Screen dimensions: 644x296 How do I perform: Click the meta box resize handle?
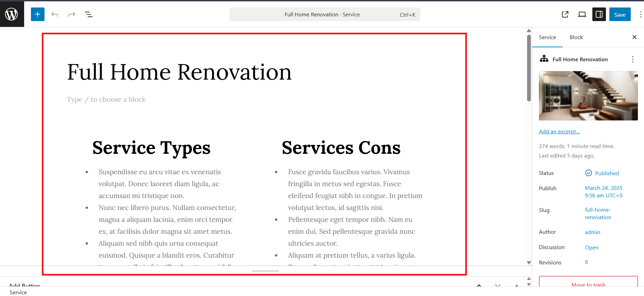pos(265,271)
